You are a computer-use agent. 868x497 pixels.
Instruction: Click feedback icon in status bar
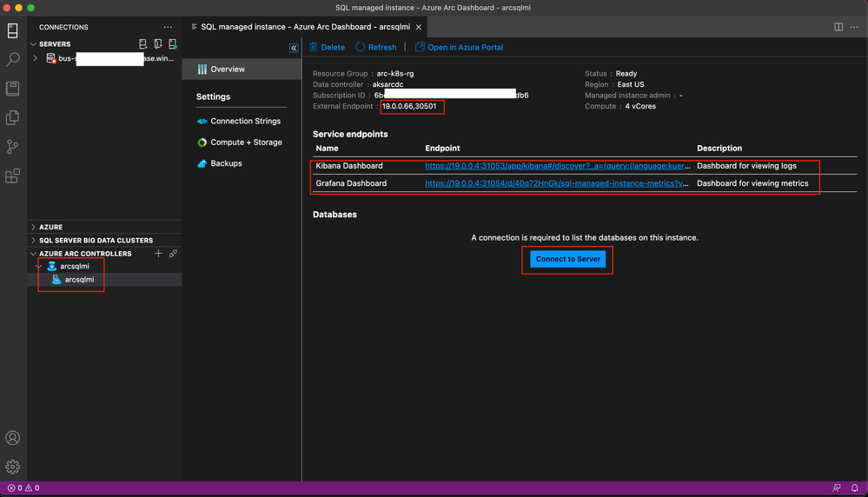pos(837,487)
